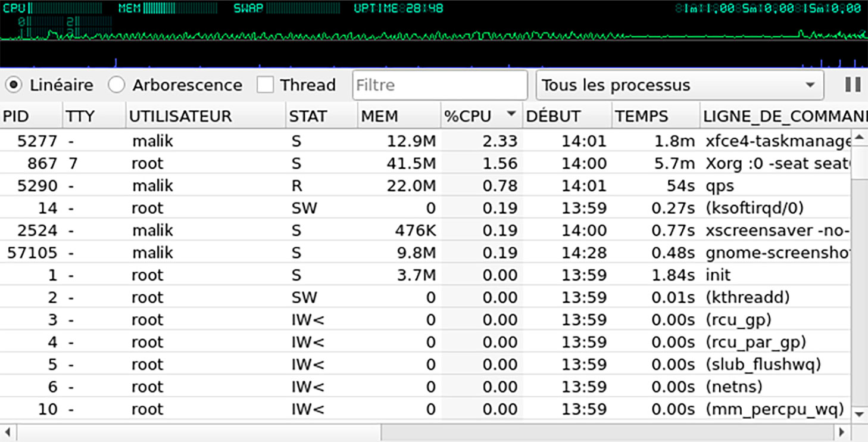Click the CPU usage bar meter
Viewport: 868px width, 442px height.
65,8
